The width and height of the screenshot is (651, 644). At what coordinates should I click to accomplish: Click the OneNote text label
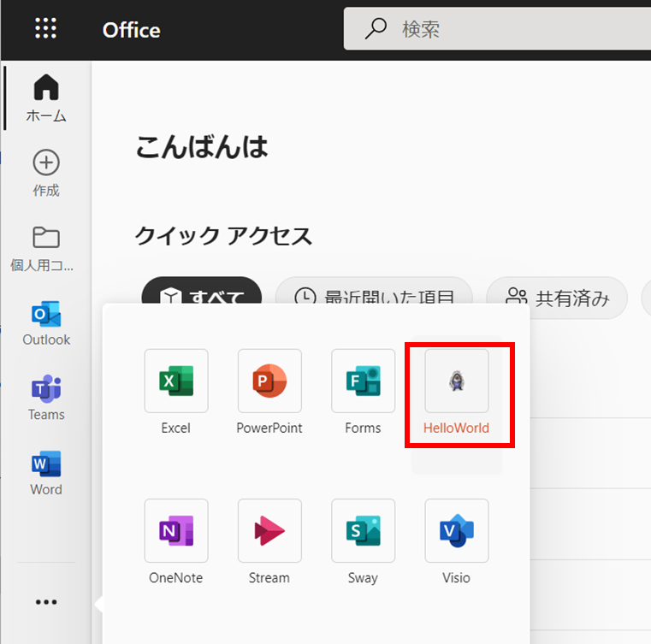coord(176,577)
